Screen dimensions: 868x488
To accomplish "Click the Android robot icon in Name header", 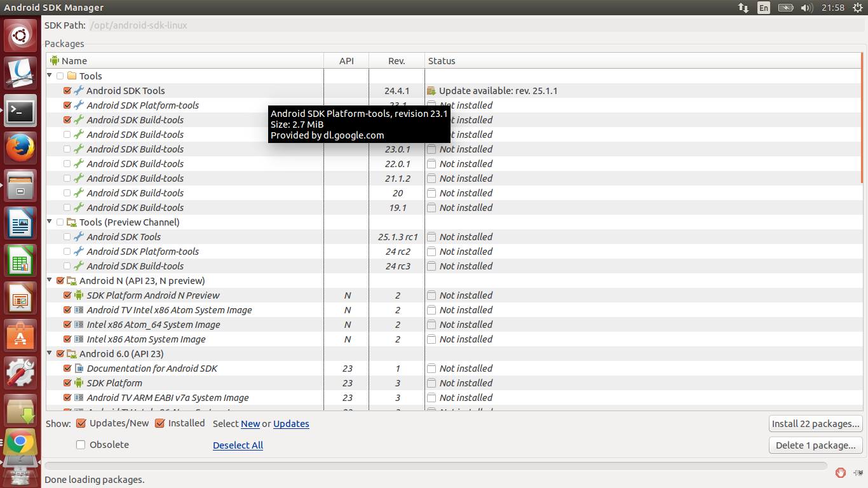I will pos(55,60).
